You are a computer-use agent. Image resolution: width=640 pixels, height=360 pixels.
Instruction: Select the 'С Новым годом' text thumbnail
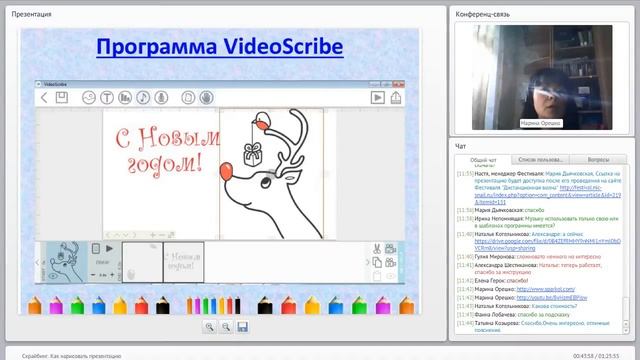click(184, 262)
